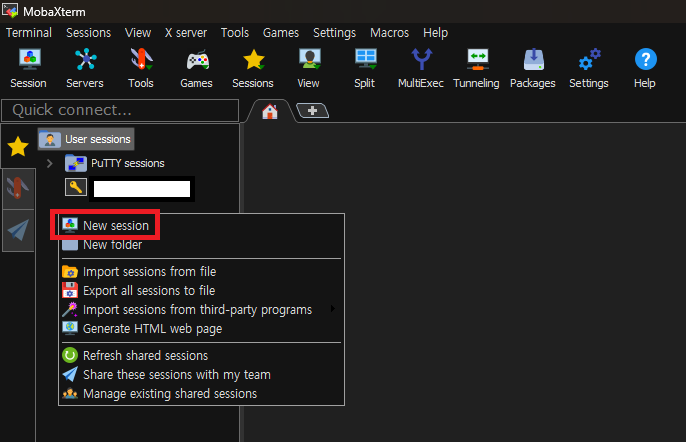Image resolution: width=686 pixels, height=442 pixels.
Task: Open the Settings menu in menu bar
Action: (335, 33)
